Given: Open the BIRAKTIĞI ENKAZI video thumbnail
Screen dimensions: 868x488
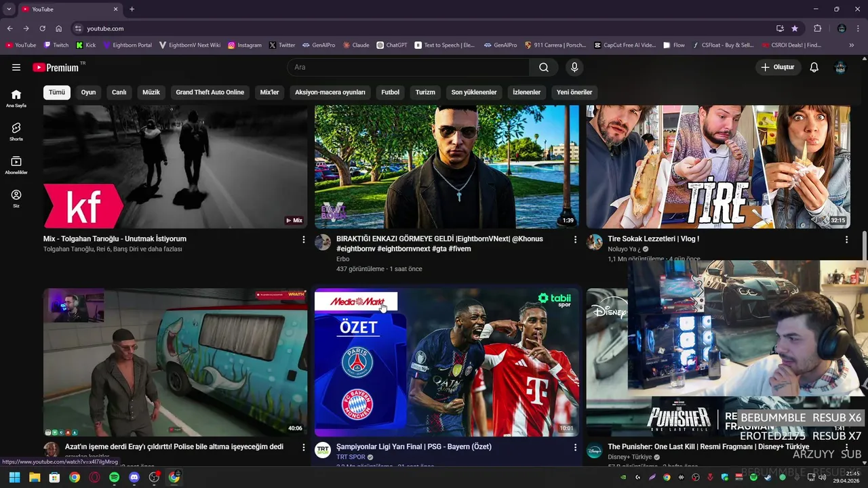Looking at the screenshot, I should [x=446, y=167].
